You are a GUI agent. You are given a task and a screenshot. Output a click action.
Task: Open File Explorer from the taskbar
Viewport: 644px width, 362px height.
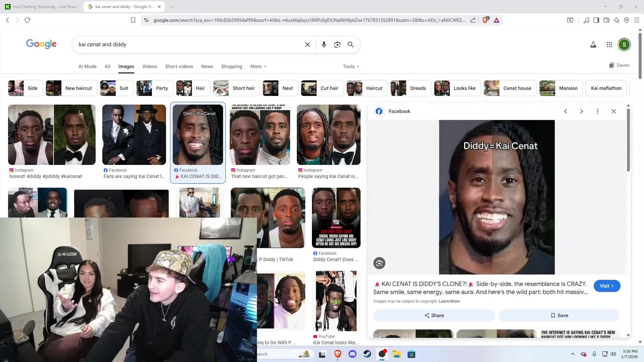pos(396,354)
